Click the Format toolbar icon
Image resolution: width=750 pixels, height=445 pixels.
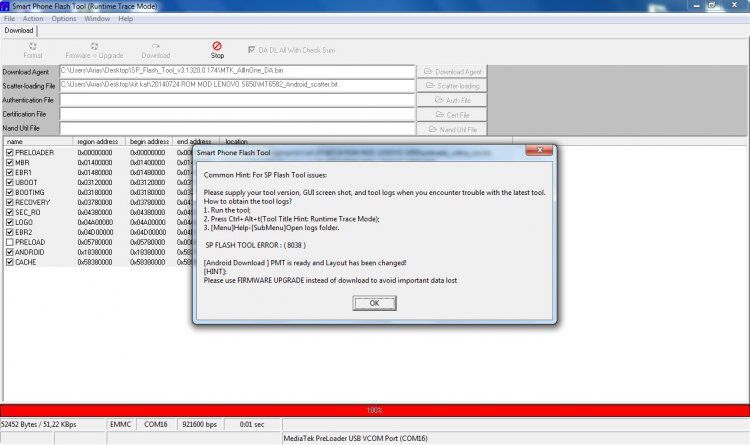click(x=33, y=46)
